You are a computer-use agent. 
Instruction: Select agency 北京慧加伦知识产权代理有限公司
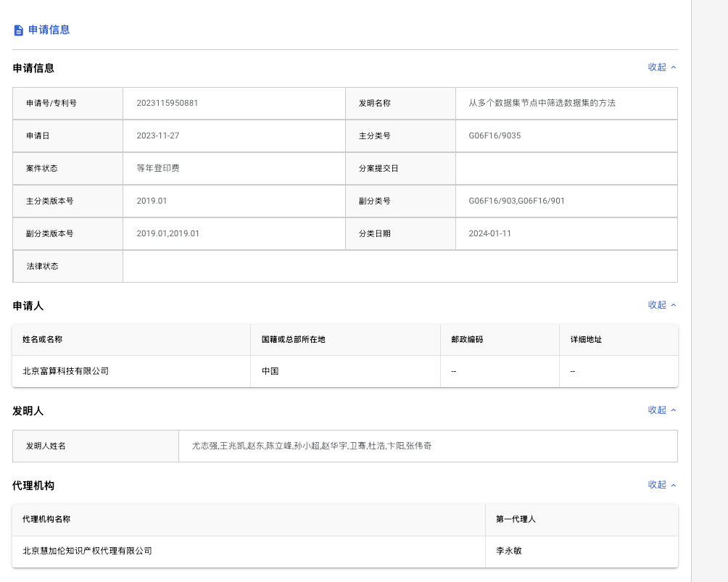pos(87,550)
